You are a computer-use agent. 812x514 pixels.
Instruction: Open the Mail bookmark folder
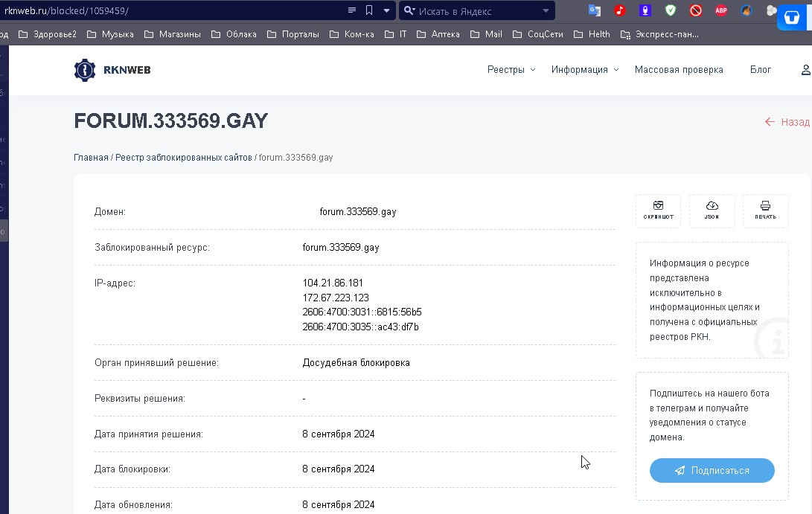point(486,34)
